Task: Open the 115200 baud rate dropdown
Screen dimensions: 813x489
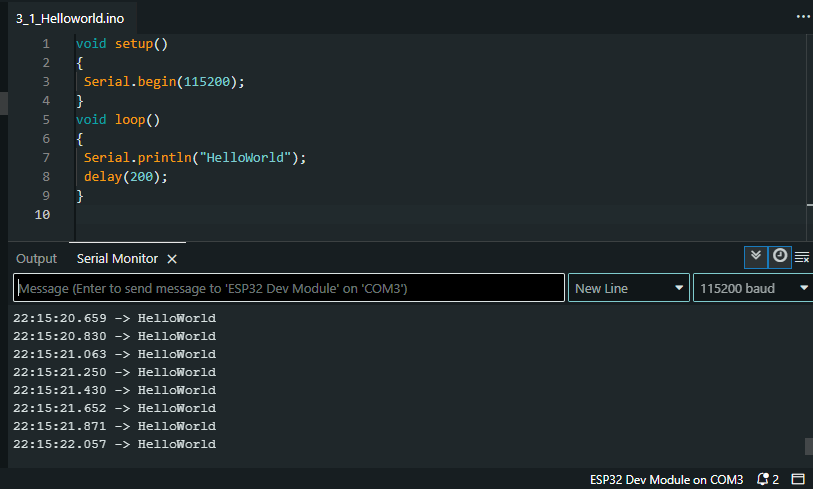Action: 752,288
